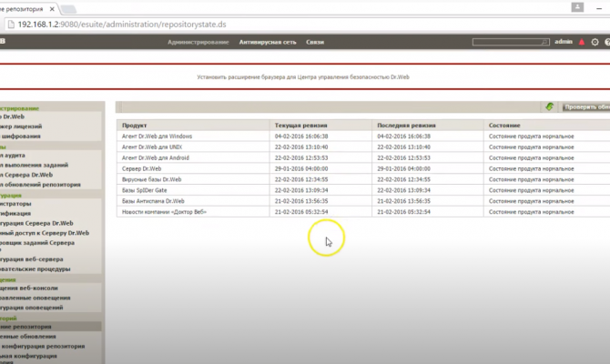The height and width of the screenshot is (364, 610).
Task: Open the Антивирусная сеть menu
Action: pos(268,42)
